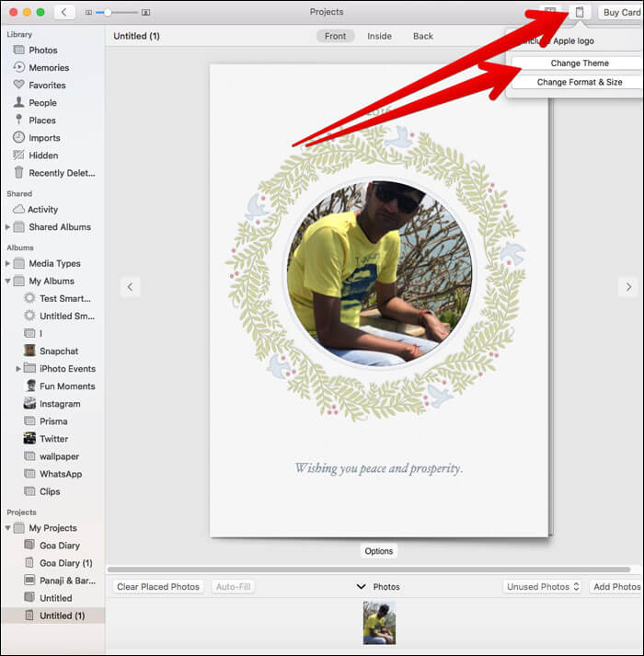644x656 pixels.
Task: Click Clear Placed Photos button
Action: pyautogui.click(x=158, y=587)
